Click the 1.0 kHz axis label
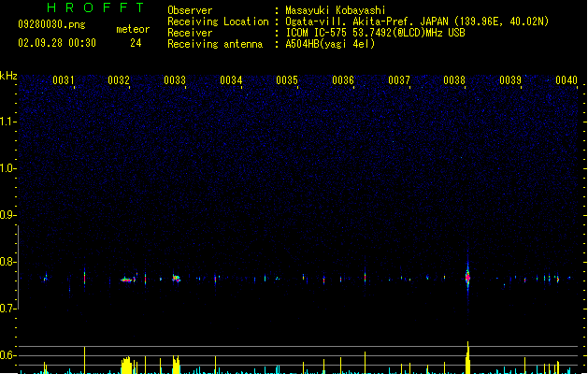Viewport: 588px width, 374px height. click(7, 168)
